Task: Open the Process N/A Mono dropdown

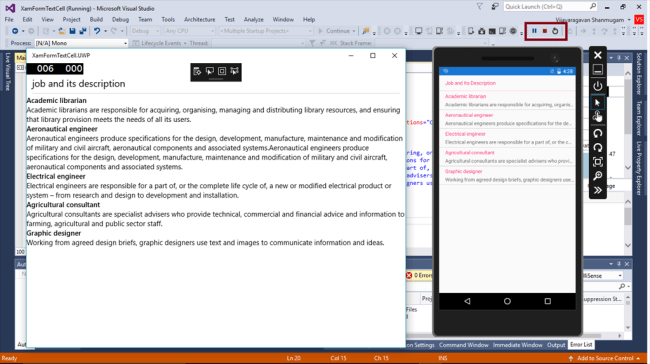Action: [81, 43]
